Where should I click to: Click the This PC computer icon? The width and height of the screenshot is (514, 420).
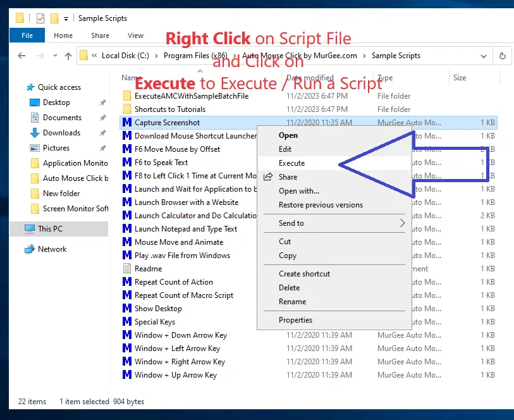click(30, 229)
